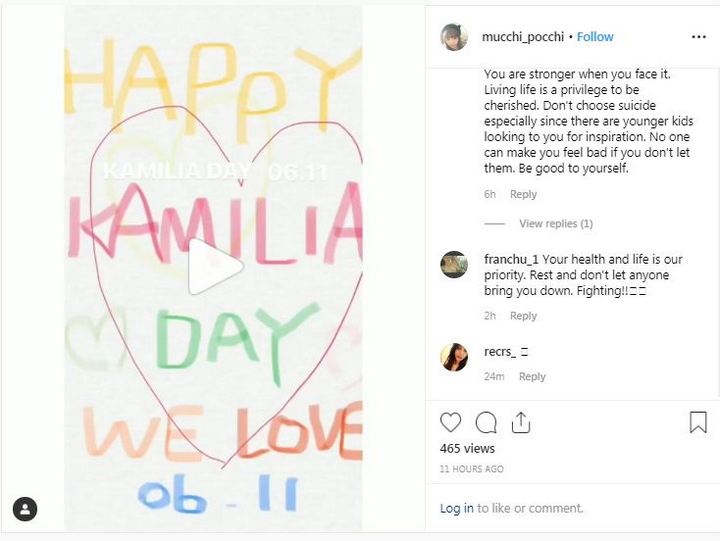The image size is (720, 541).
Task: Play the Kamilia Day video
Action: pos(215,268)
